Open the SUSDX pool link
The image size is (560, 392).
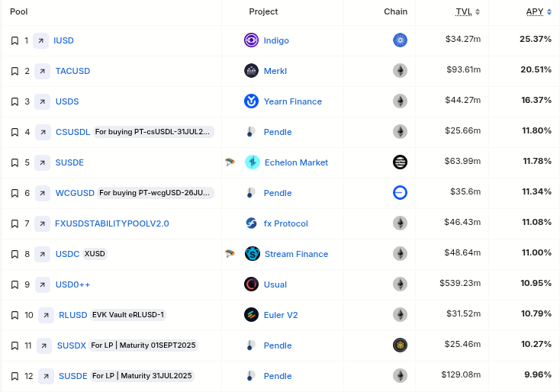[72, 345]
